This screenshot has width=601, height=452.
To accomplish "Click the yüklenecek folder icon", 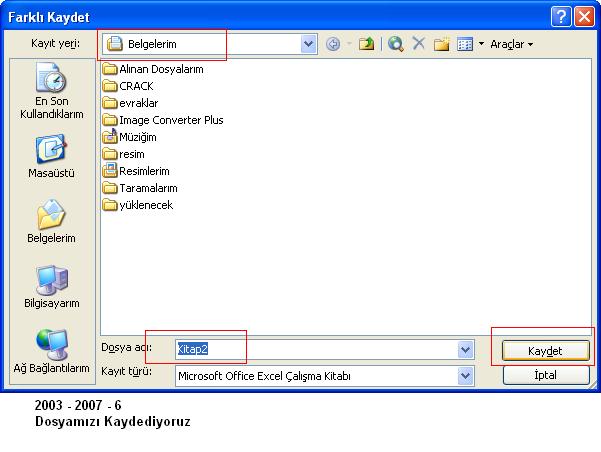I will tap(110, 205).
